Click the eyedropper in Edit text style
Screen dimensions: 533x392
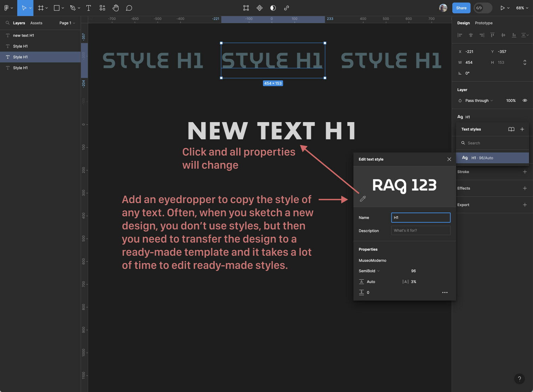(x=363, y=199)
